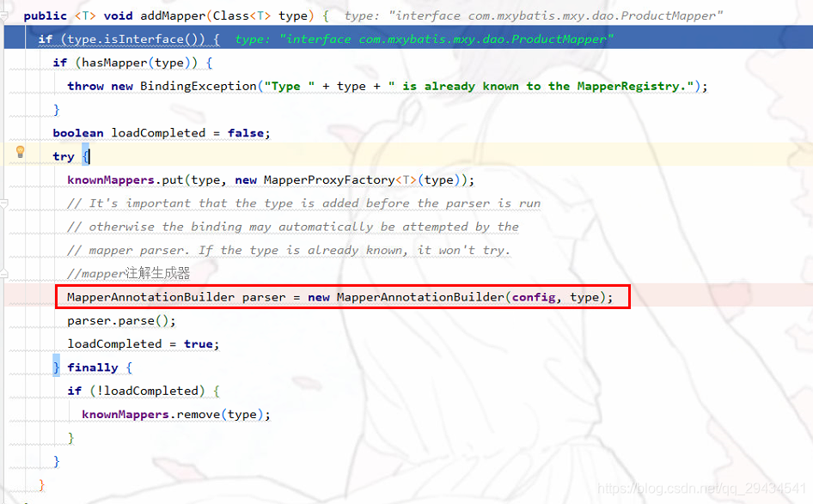The image size is (813, 504).
Task: Click gray inline hint after addMapper signature
Action: (x=533, y=16)
